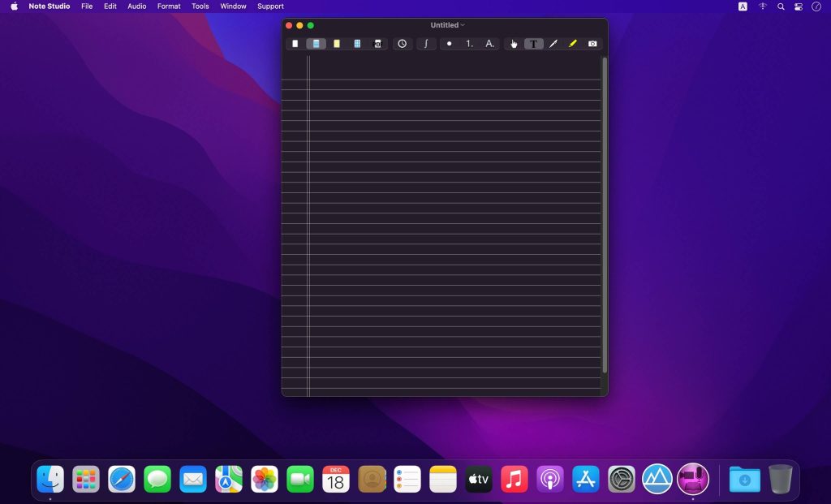Select the blank white paper style
This screenshot has width=831, height=504.
click(295, 44)
